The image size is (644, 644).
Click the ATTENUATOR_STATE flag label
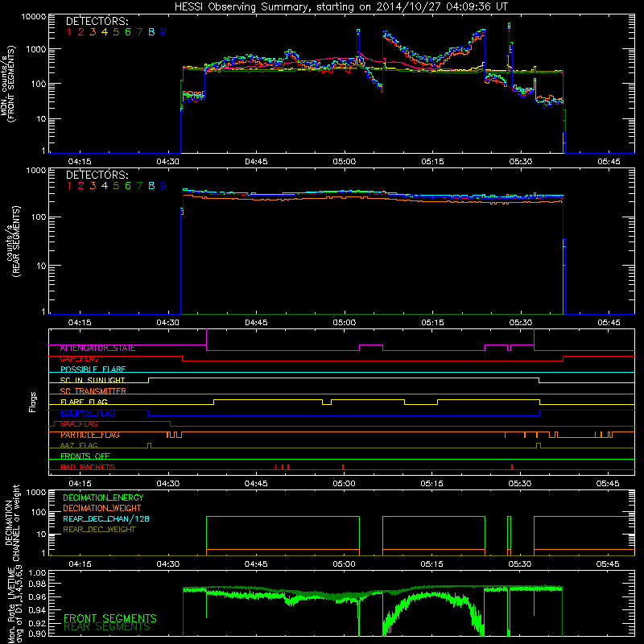[97, 349]
